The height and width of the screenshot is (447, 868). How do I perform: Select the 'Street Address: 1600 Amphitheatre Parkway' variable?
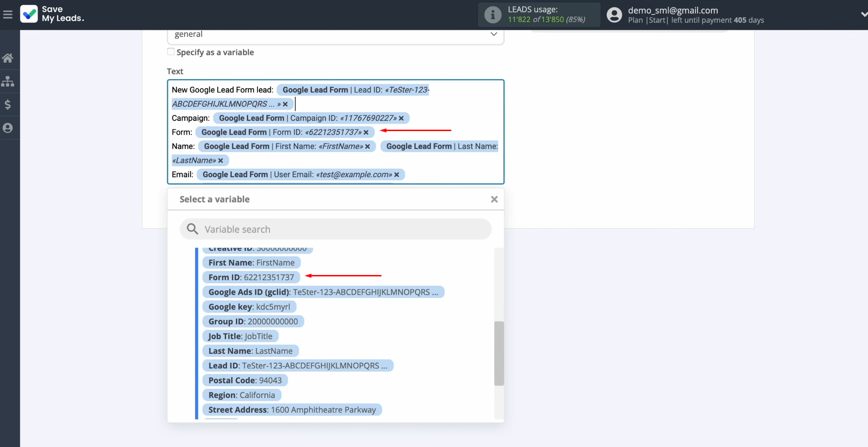coord(292,410)
